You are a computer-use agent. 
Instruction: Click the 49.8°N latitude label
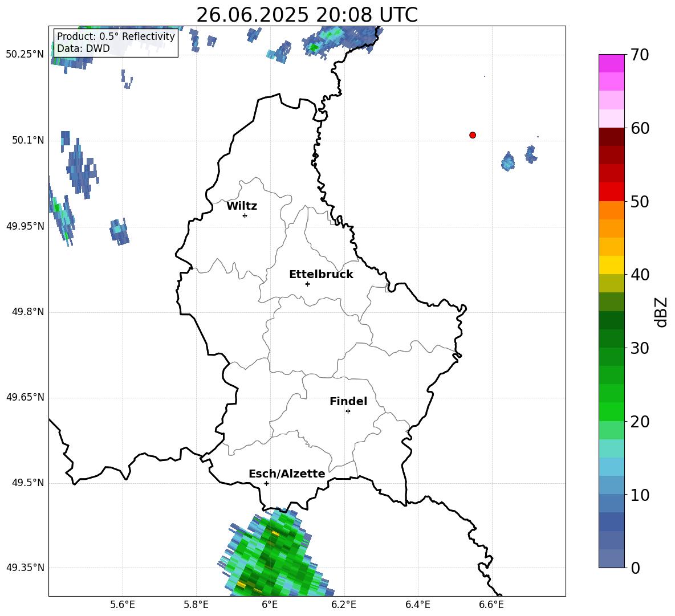coord(28,312)
